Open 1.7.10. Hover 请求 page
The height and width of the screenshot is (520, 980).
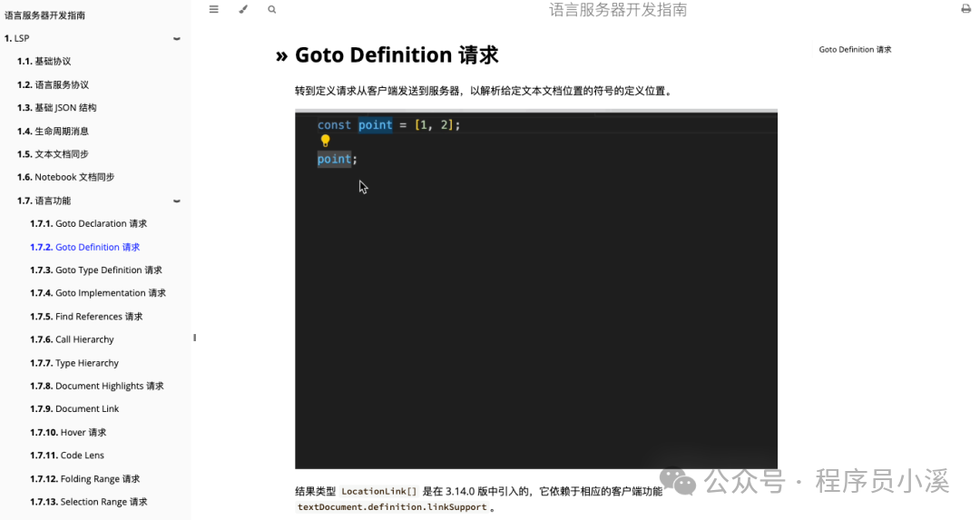68,432
